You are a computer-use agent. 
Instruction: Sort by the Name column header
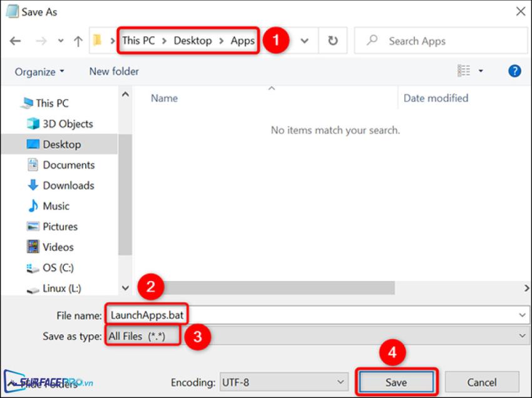pyautogui.click(x=164, y=98)
